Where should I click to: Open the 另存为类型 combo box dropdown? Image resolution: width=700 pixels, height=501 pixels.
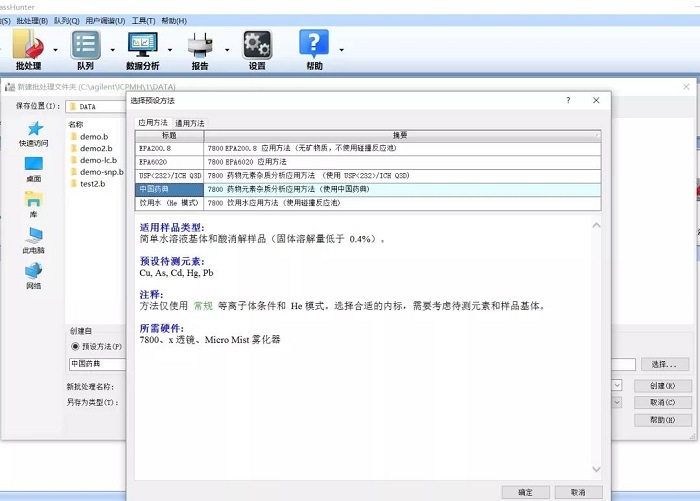617,402
